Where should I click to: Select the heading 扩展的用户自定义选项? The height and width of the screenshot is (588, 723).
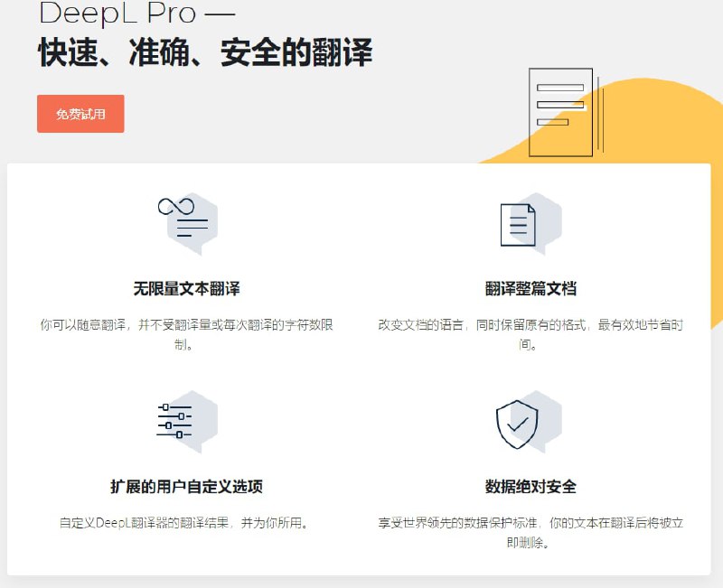(x=187, y=487)
